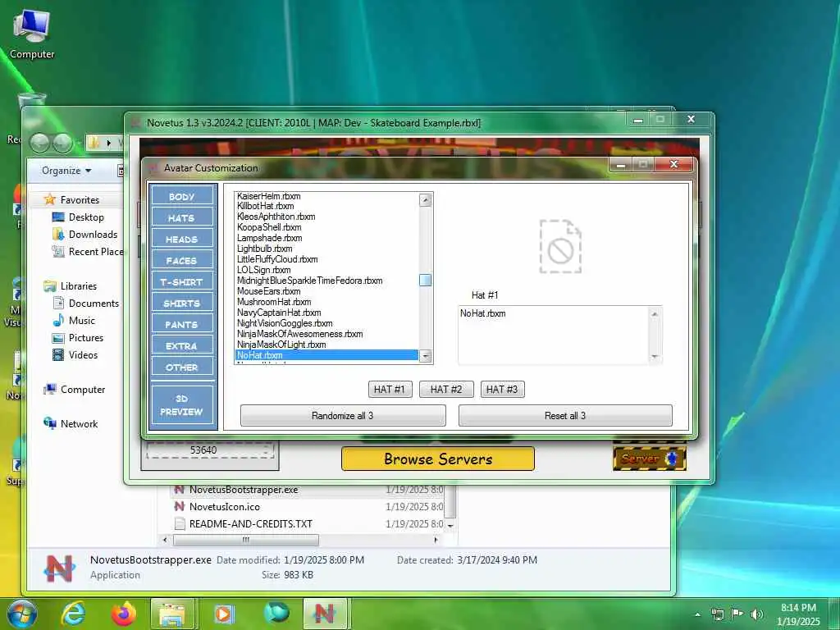Select KaiserHelm.rbxm in hat list
The image size is (840, 630).
point(326,196)
